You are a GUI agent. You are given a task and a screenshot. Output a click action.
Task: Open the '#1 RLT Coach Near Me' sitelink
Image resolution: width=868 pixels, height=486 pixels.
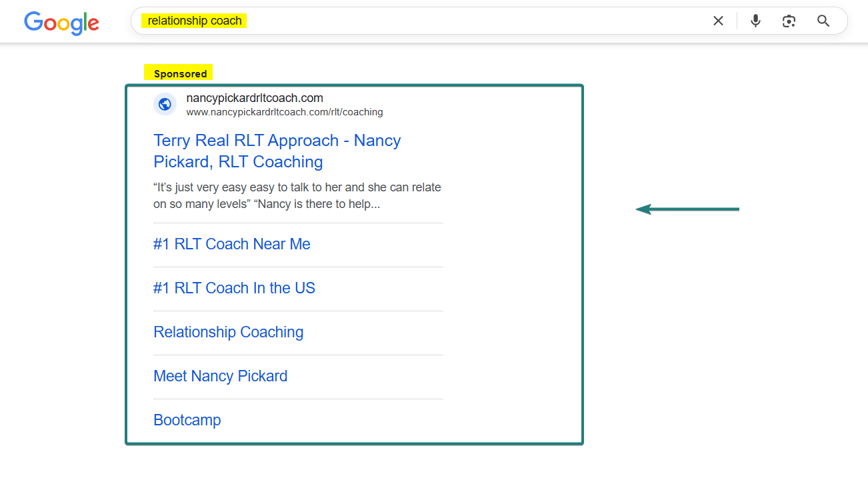(x=232, y=244)
